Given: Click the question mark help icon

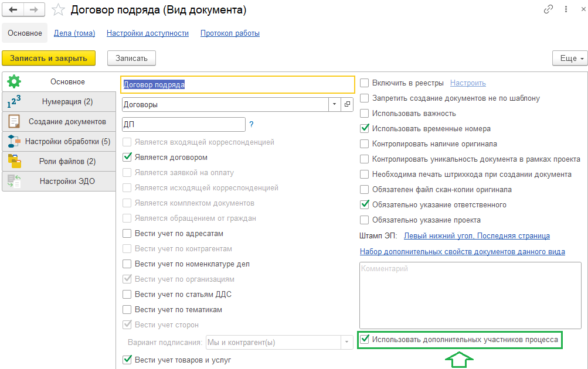Looking at the screenshot, I should point(251,125).
